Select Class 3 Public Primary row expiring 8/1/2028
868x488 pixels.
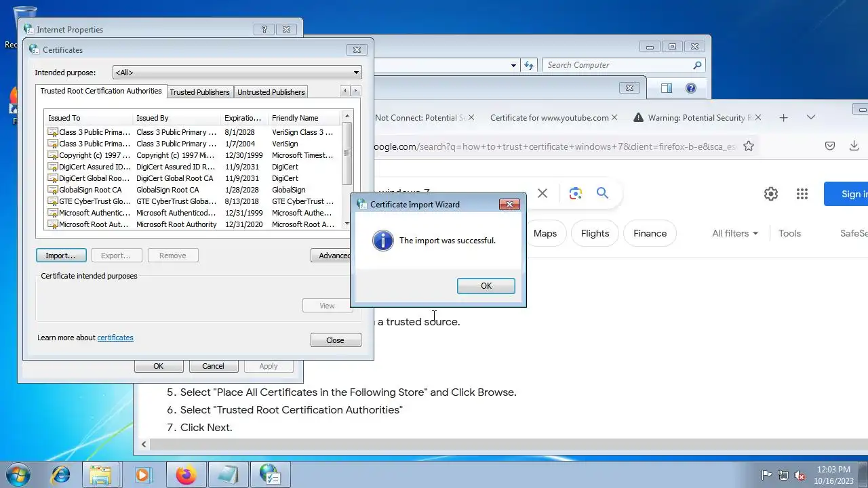point(193,132)
